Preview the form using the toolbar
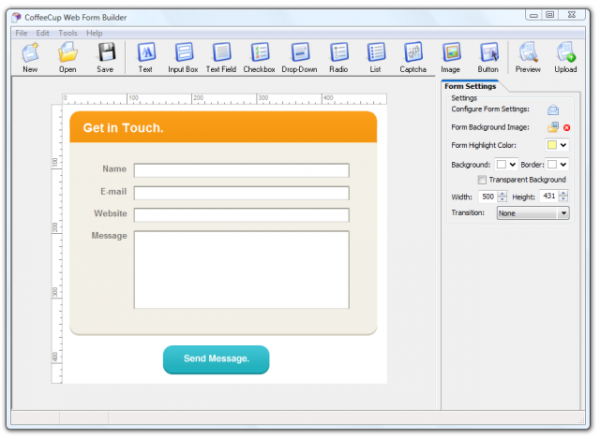The image size is (600, 438). coord(528,57)
